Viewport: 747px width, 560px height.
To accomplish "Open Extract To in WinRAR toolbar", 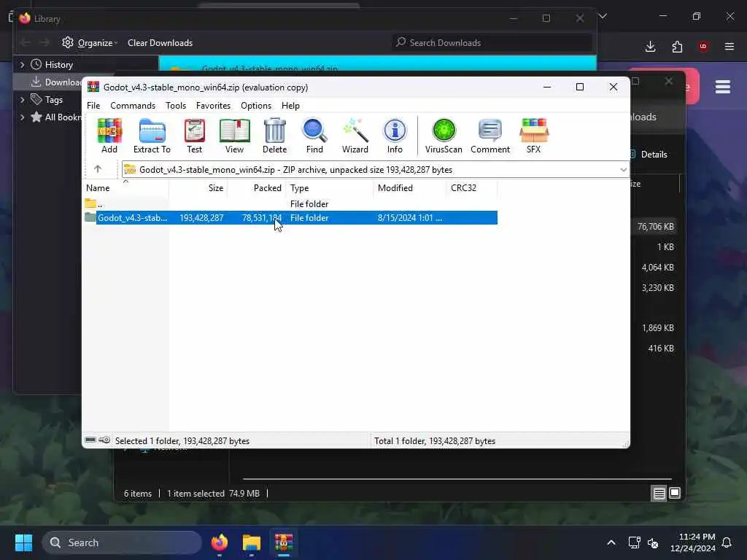I will tap(152, 136).
